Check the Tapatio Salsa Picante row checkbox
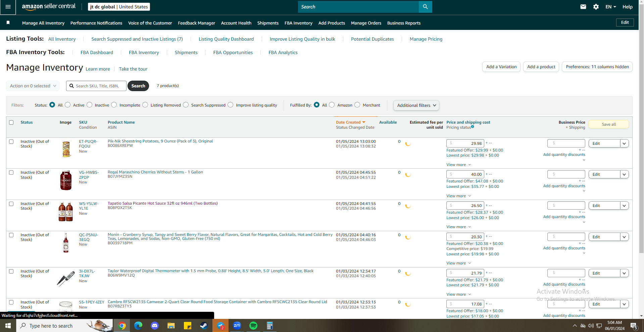This screenshot has width=644, height=332. point(11,204)
